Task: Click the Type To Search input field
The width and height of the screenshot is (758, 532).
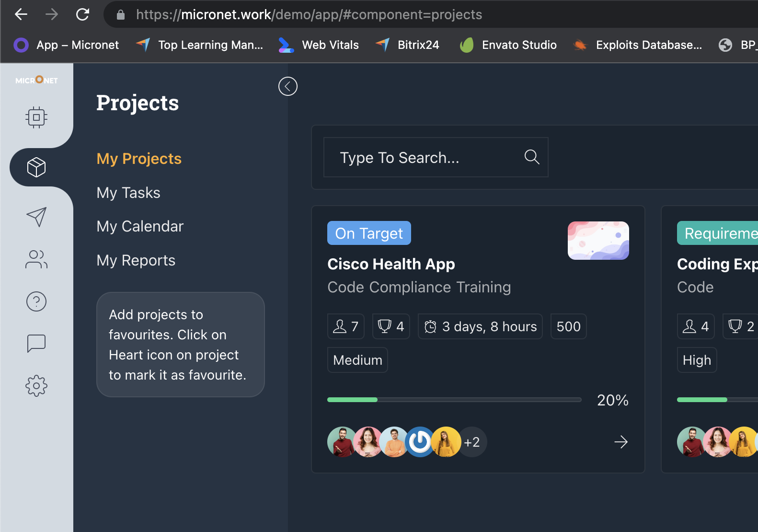Action: click(436, 157)
